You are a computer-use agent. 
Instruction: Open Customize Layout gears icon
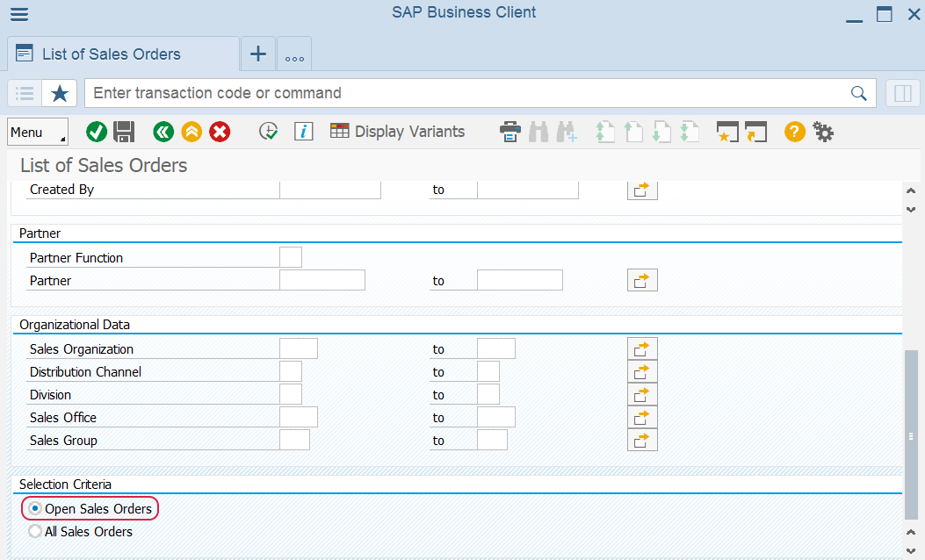click(823, 132)
